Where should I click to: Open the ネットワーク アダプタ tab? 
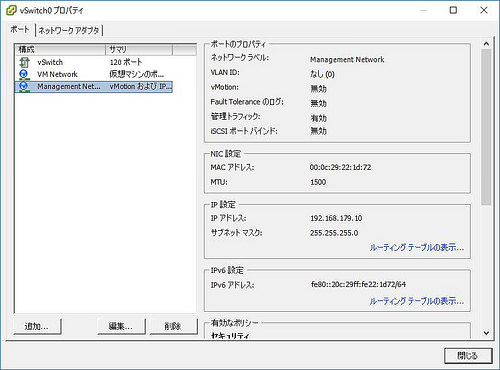69,30
